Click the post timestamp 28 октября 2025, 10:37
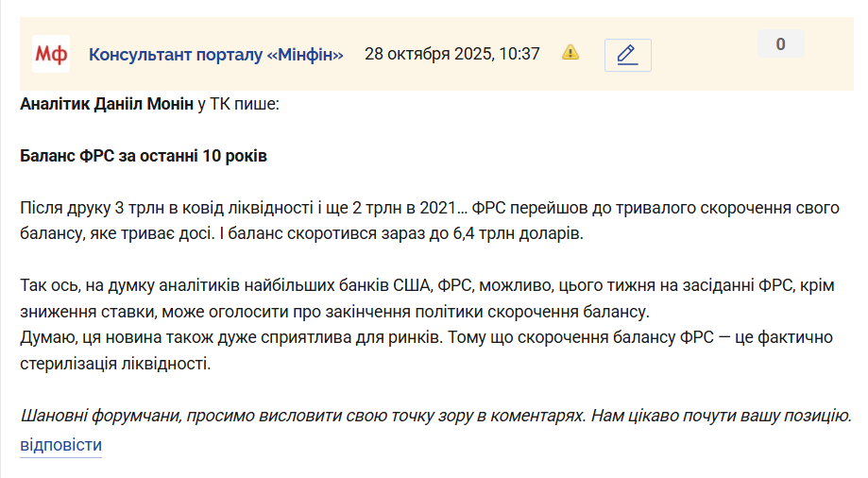Screen dimensions: 868x478 (451, 54)
